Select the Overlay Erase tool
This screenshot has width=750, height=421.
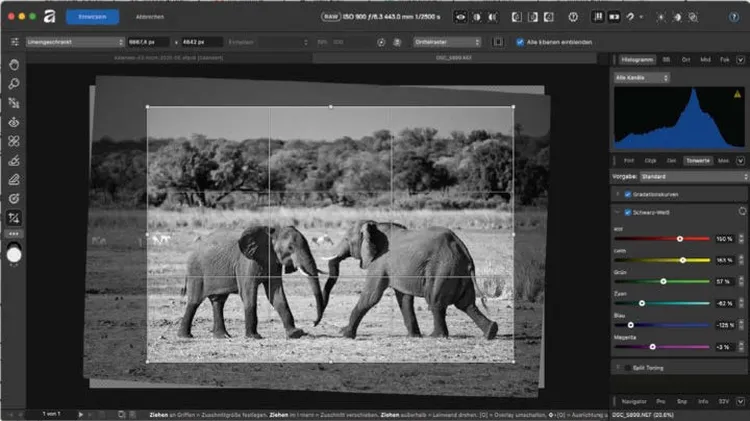click(x=14, y=179)
